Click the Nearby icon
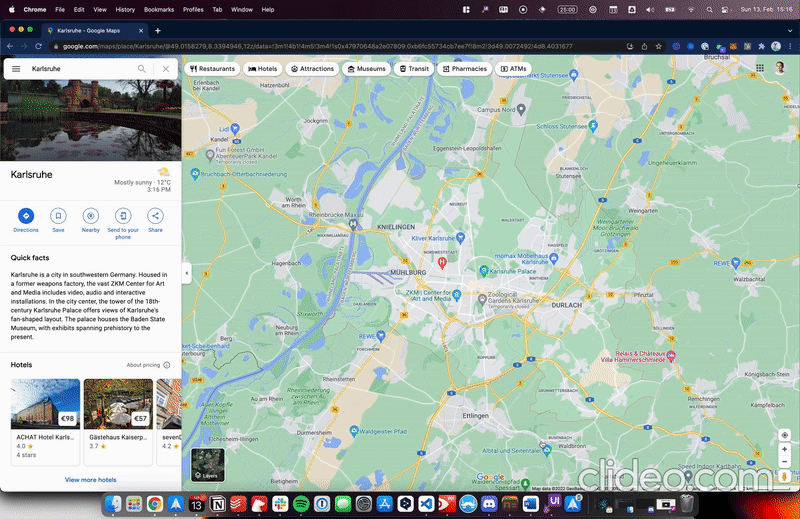This screenshot has height=519, width=800. [x=90, y=216]
